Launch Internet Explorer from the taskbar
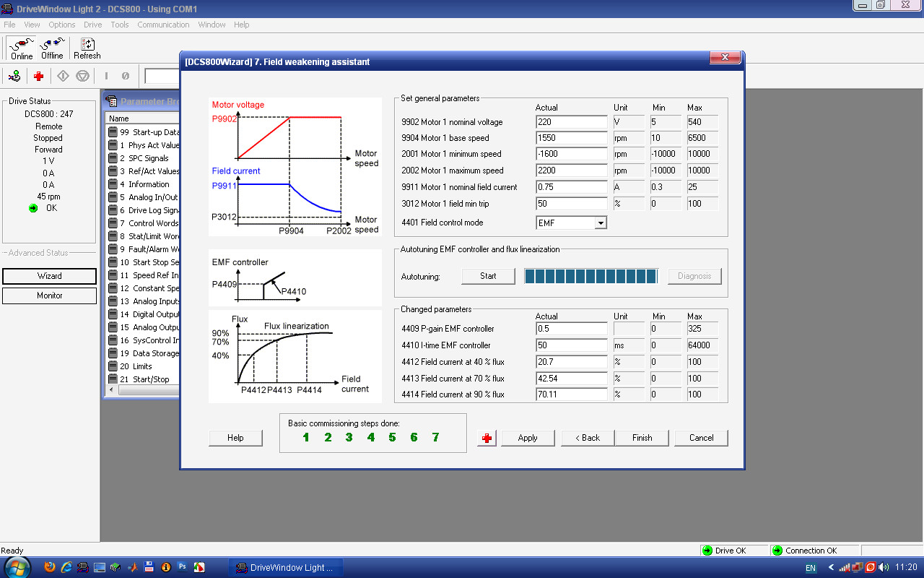 (x=66, y=567)
